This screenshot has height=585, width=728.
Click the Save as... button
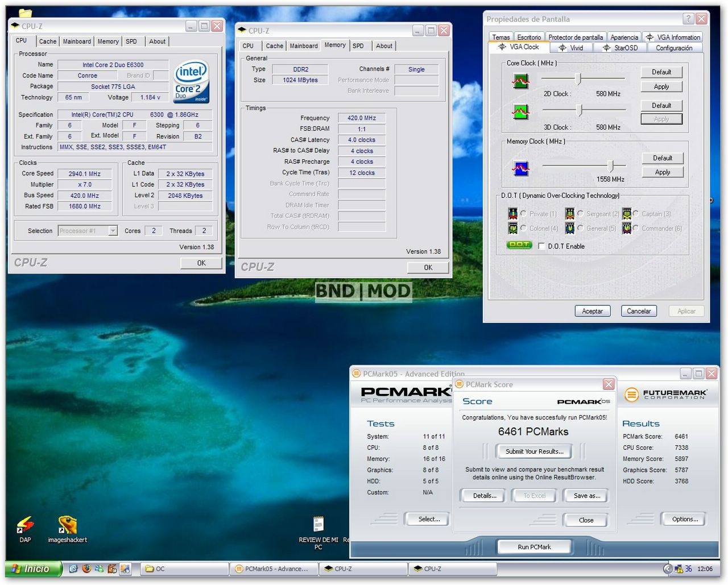(587, 496)
